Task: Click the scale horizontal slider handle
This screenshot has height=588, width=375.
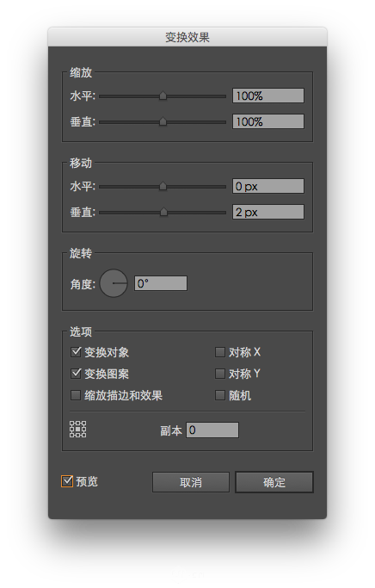Action: (163, 96)
